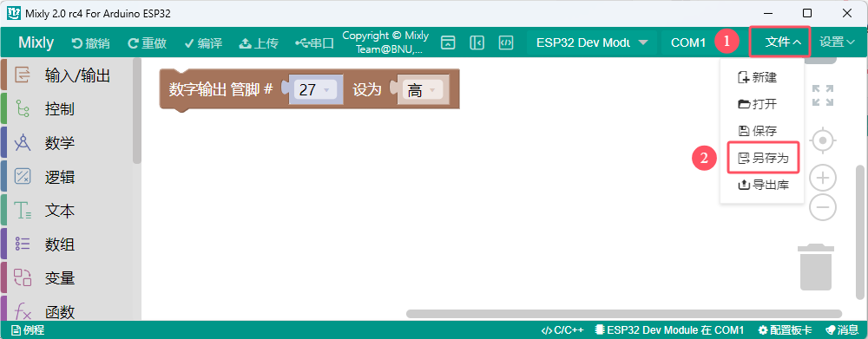868x339 pixels.
Task: Choose 保存 from the file menu
Action: (758, 131)
